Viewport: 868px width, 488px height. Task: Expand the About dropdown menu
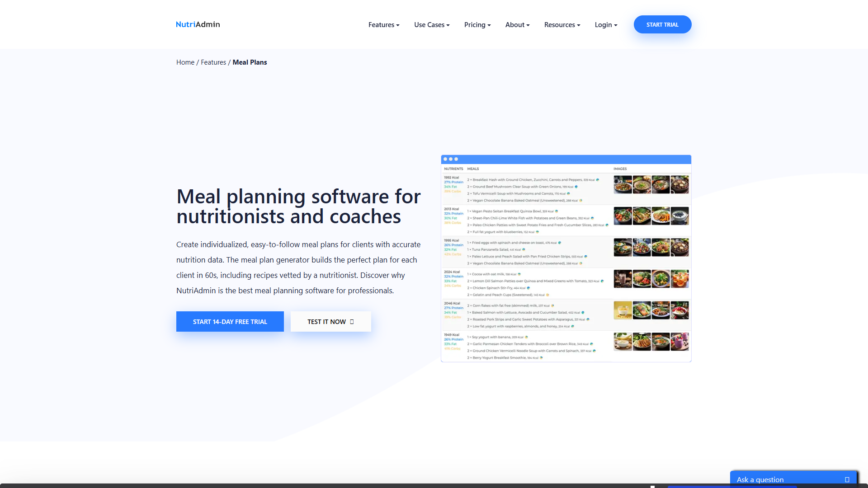pyautogui.click(x=517, y=25)
